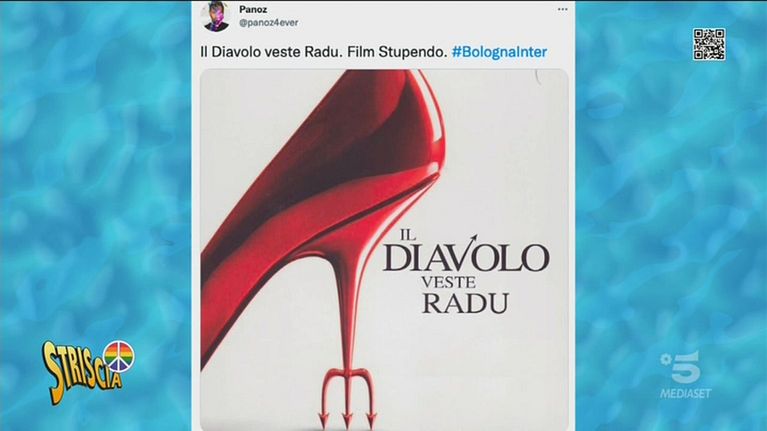Click the rainbow peace symbol

(x=119, y=357)
